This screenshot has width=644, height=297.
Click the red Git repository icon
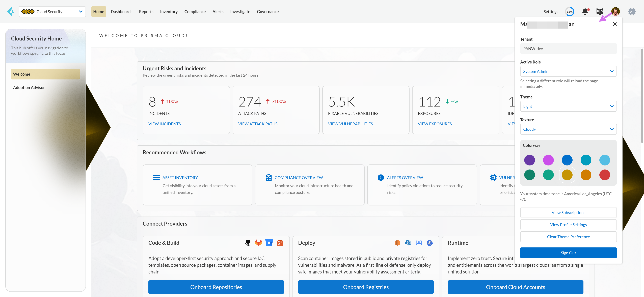tap(280, 243)
